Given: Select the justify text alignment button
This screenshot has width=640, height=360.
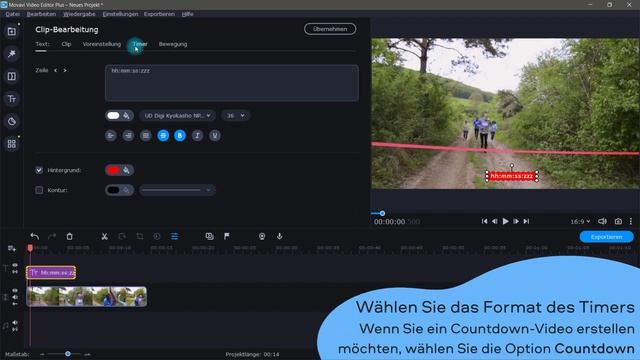Looking at the screenshot, I should tap(146, 136).
